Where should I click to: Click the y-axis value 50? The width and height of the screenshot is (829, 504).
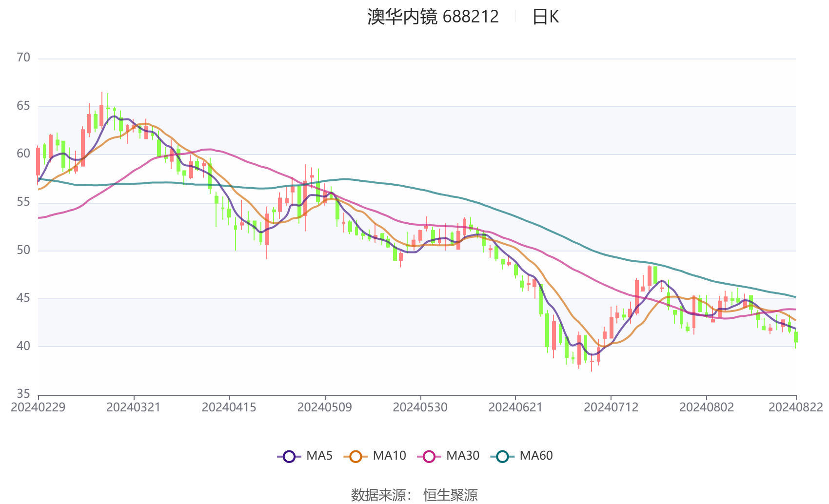pos(23,250)
